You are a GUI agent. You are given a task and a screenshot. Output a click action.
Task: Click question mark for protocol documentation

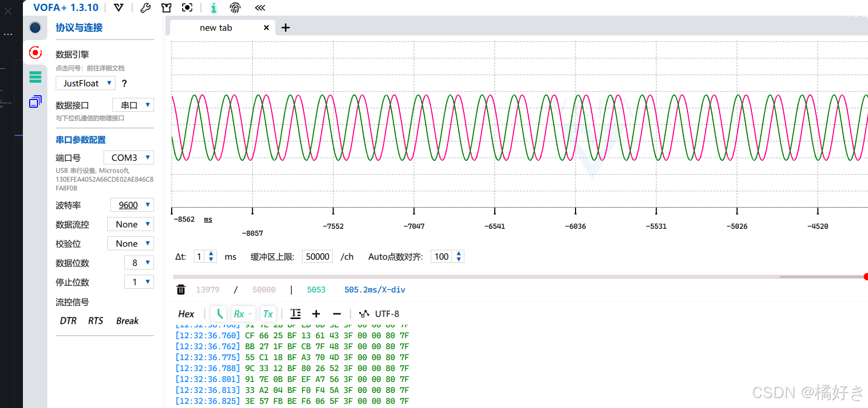pos(124,83)
